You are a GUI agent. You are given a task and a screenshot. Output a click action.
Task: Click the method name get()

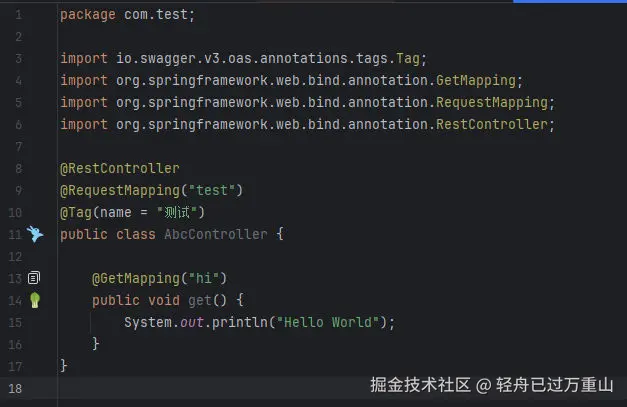[x=200, y=300]
